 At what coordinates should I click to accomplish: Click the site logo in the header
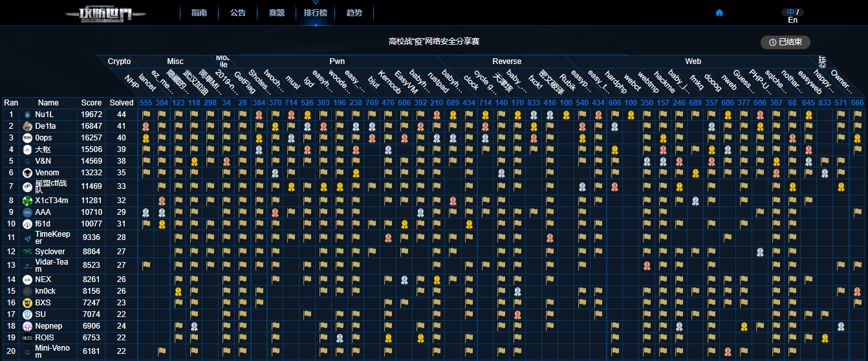point(105,14)
